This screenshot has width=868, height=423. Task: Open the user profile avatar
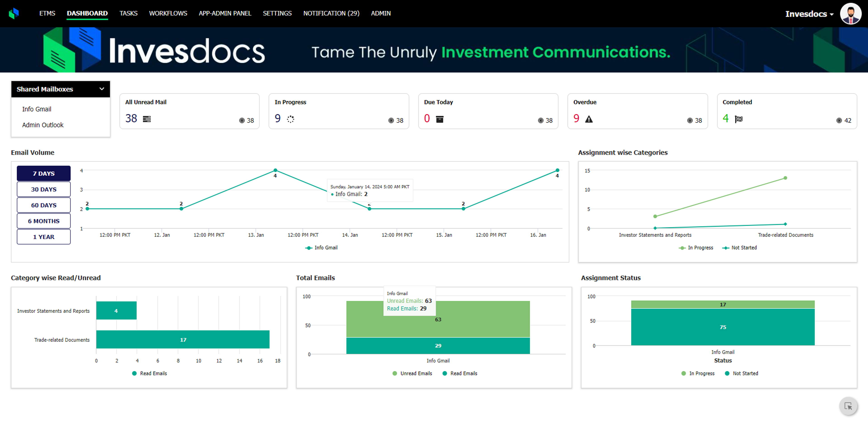pos(850,14)
